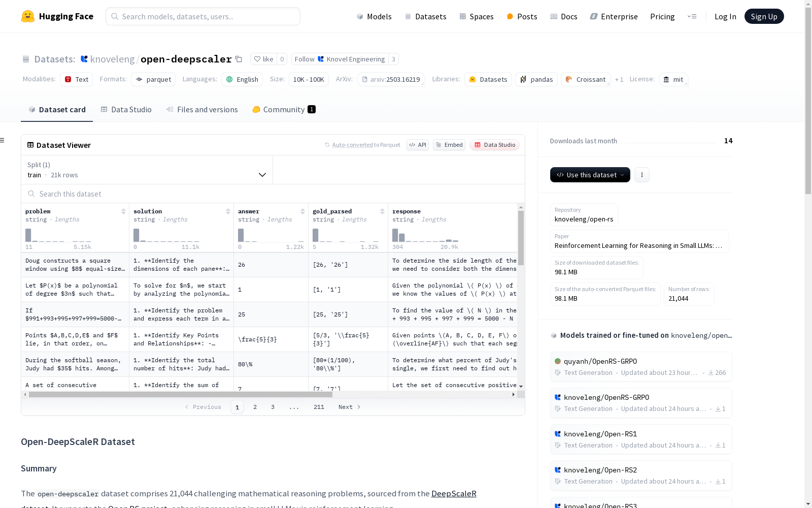The image size is (812, 508).
Task: Click the Hugging Face logo icon
Action: pos(28,16)
